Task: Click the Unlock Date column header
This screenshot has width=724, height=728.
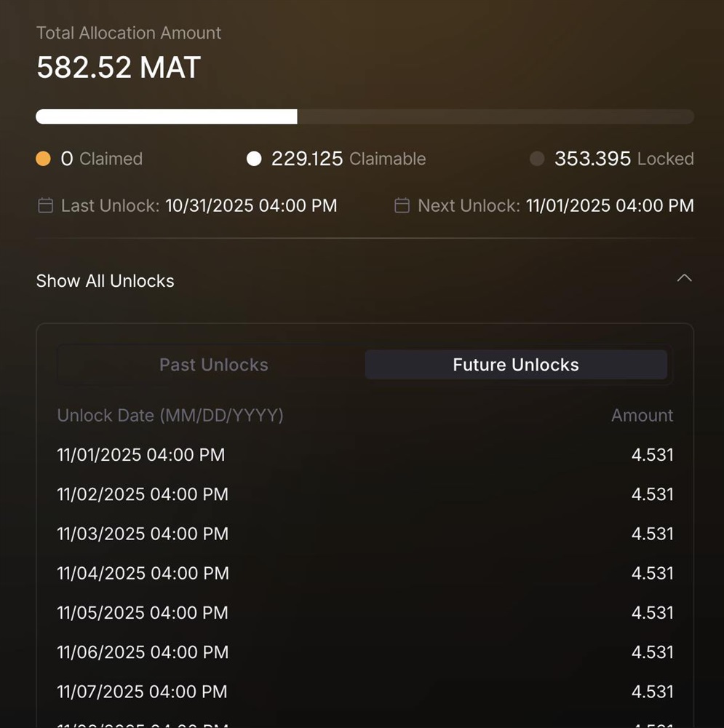Action: [x=170, y=416]
